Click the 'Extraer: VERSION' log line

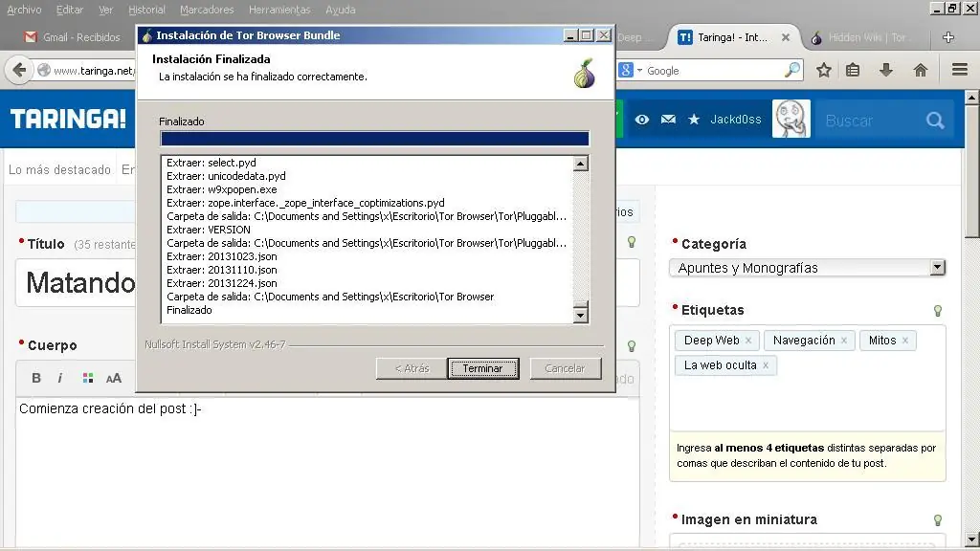click(209, 230)
